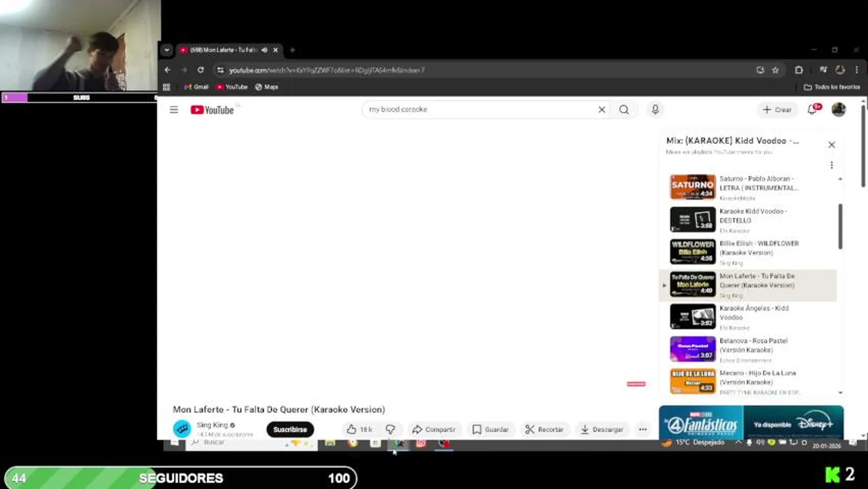Show hidden system tray icons
Image resolution: width=868 pixels, height=489 pixels.
point(738,443)
